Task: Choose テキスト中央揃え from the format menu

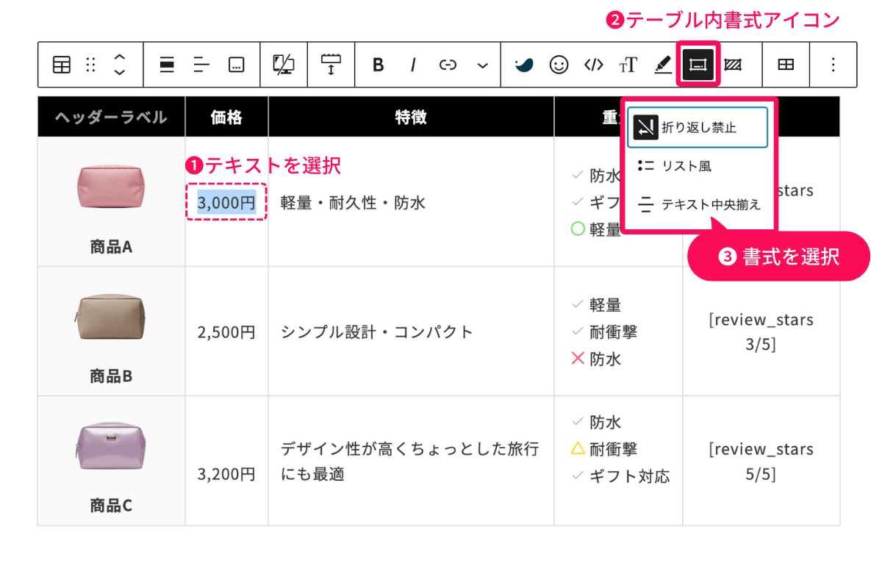Action: tap(698, 204)
